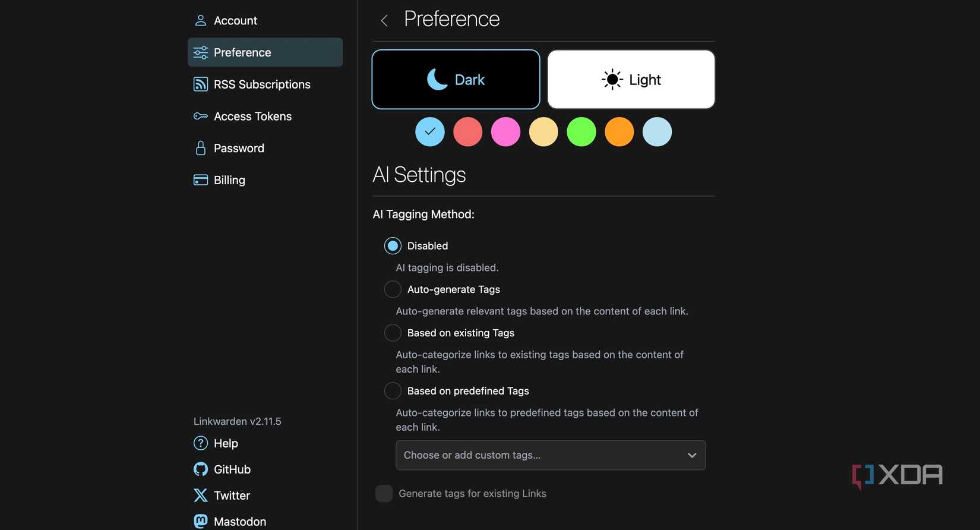
Task: Click the Account icon in the sidebar
Action: point(200,20)
